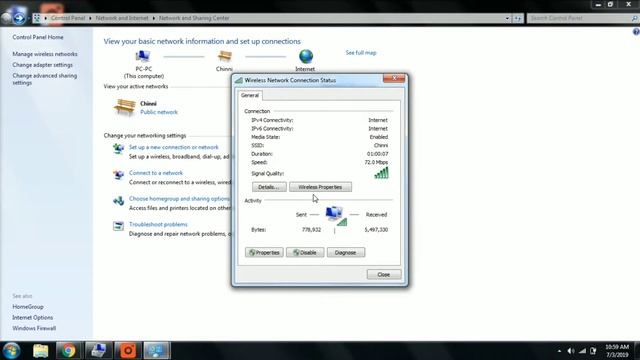
Task: Click Choose homegroup and sharing options
Action: [x=179, y=199]
